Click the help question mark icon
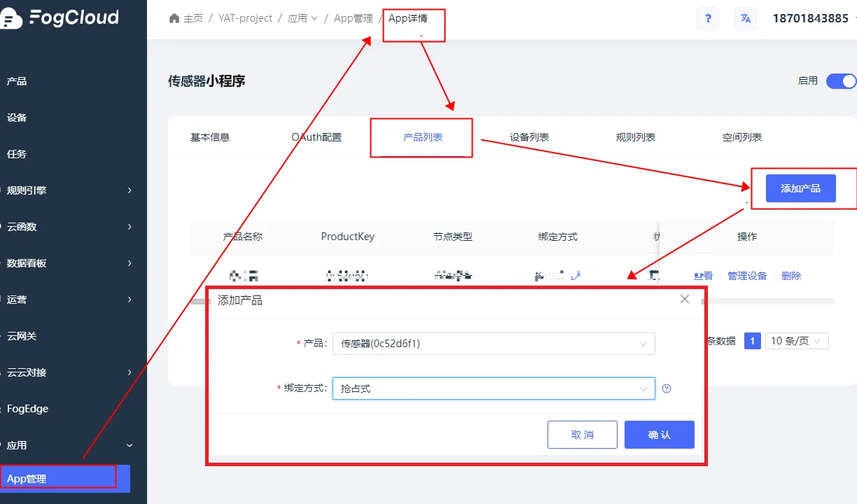The height and width of the screenshot is (504, 857). pyautogui.click(x=708, y=18)
